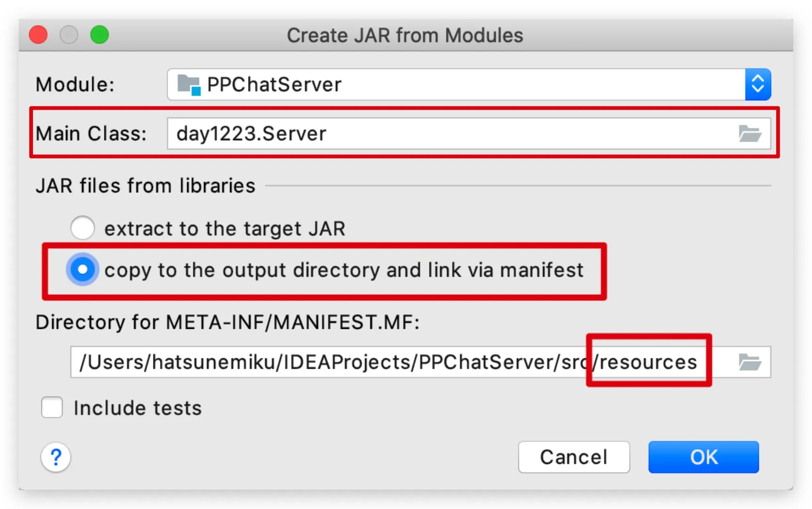
Task: Click the gray minimize window button
Action: tap(69, 35)
